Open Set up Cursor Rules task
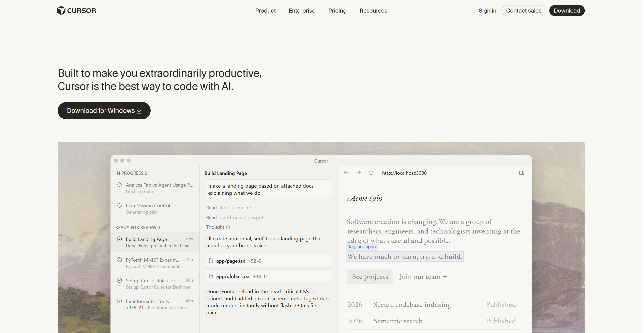644x333 pixels. tap(155, 284)
